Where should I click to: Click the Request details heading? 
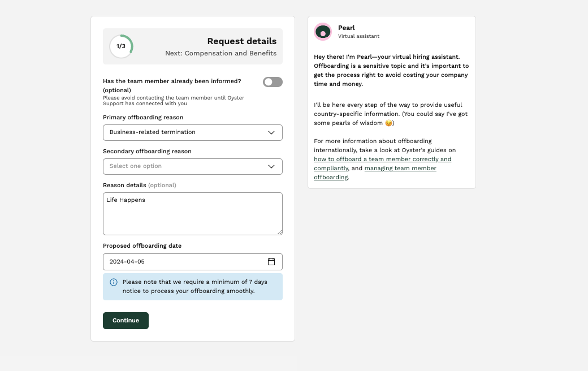(x=242, y=41)
